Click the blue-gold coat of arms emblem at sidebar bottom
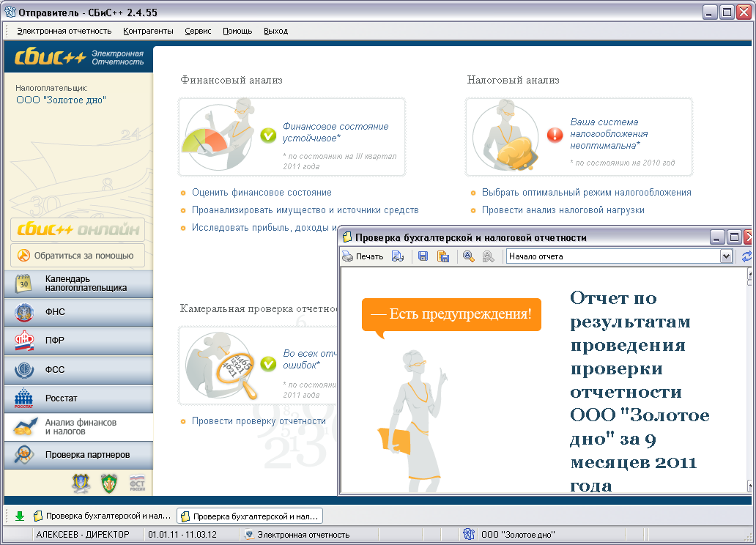Image resolution: width=756 pixels, height=545 pixels. pyautogui.click(x=81, y=483)
